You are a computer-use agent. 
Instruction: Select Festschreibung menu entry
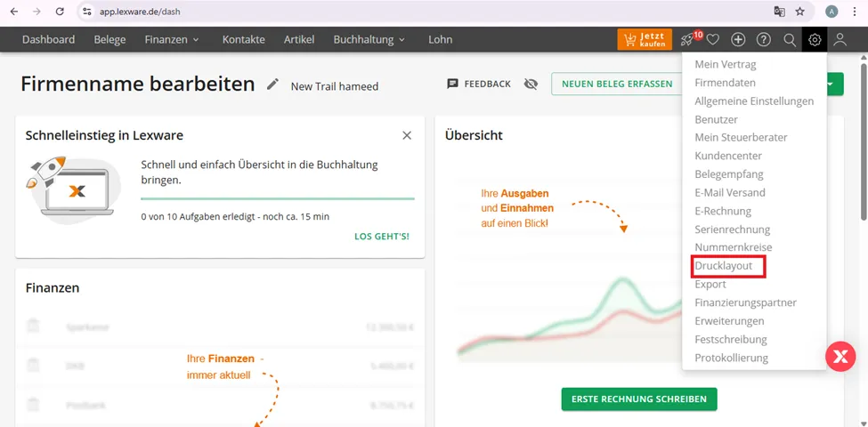pyautogui.click(x=731, y=339)
